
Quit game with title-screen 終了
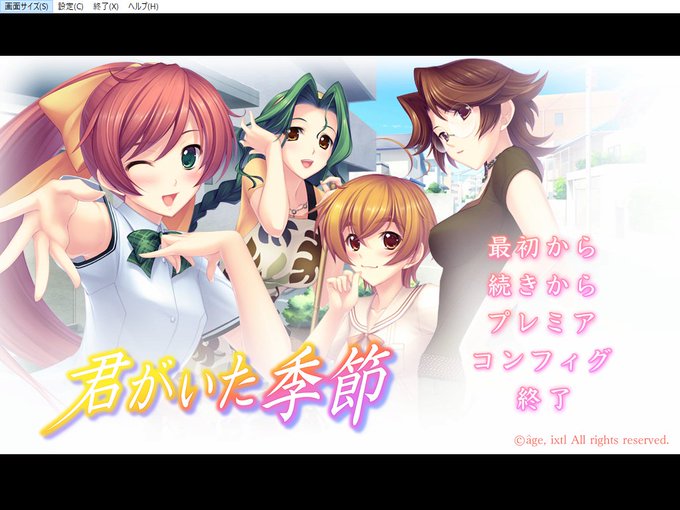(x=543, y=398)
